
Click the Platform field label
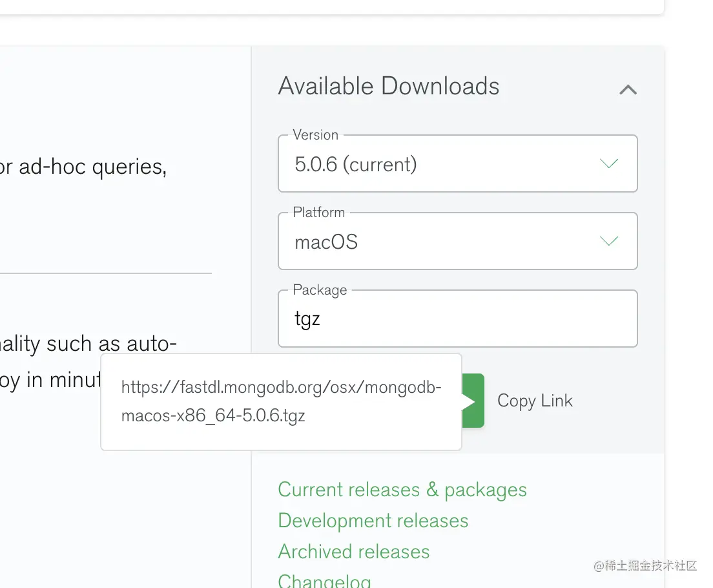[319, 213]
